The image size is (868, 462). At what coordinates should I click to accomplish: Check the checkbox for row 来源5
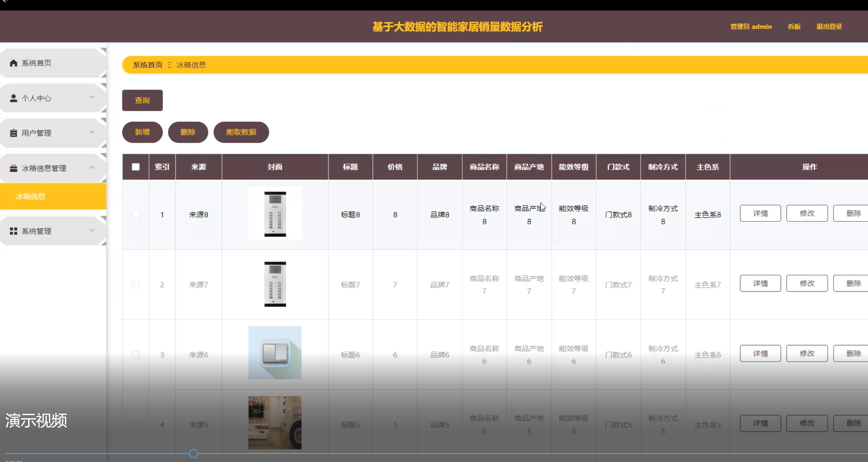(136, 424)
